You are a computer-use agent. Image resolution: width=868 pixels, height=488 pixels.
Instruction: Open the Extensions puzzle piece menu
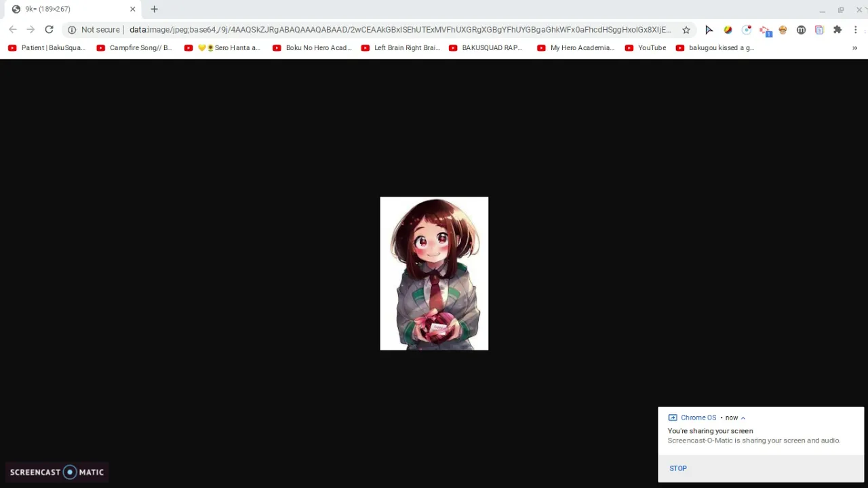[837, 30]
